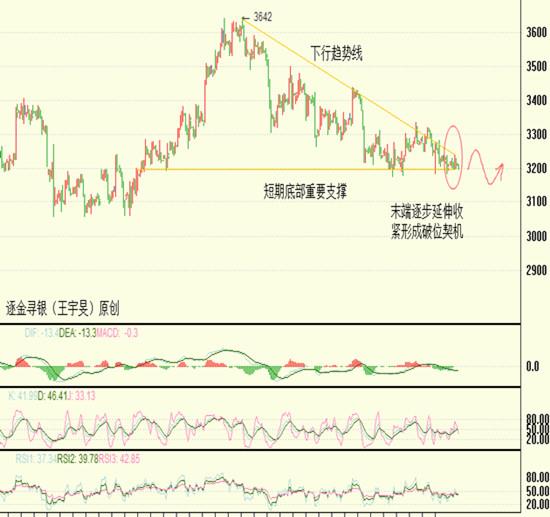Click the 2900 price axis label
Image resolution: width=550 pixels, height=517 pixels.
pos(536,270)
